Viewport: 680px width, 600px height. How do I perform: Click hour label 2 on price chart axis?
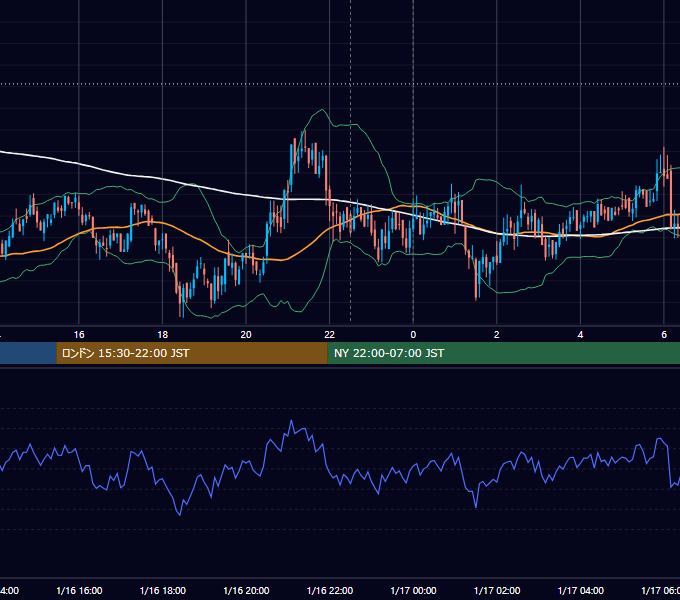click(x=497, y=335)
